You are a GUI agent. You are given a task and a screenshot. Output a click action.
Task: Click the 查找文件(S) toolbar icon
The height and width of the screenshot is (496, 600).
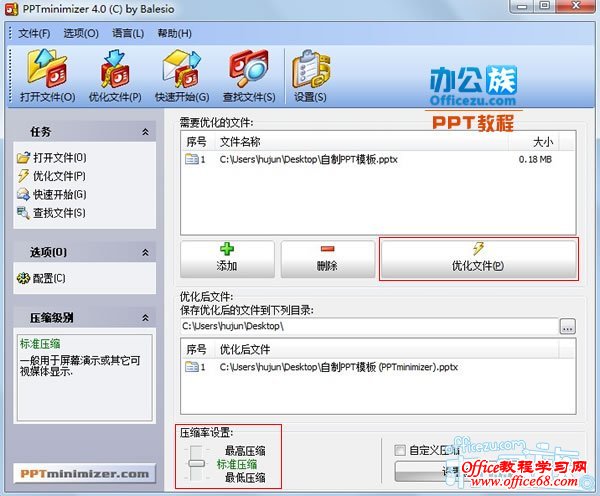[x=249, y=76]
